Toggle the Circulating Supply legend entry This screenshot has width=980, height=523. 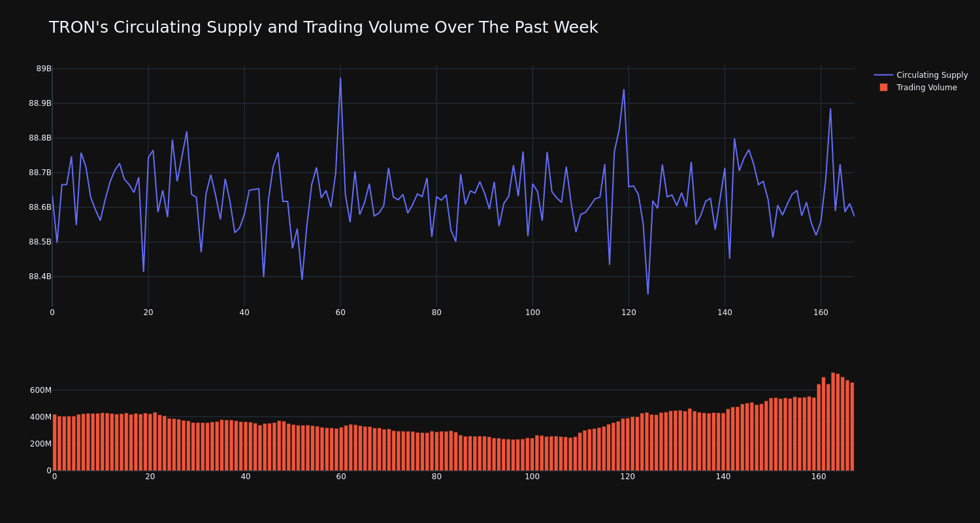coord(921,75)
